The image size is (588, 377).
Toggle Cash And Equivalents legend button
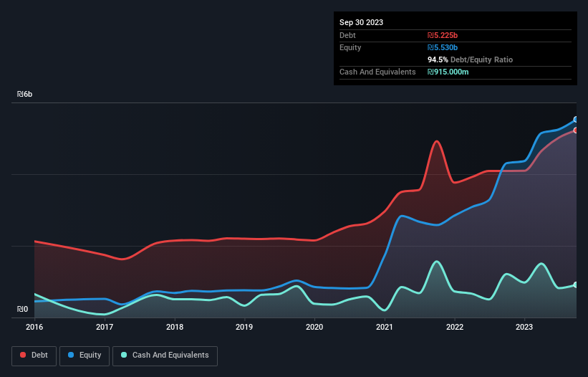click(x=165, y=355)
